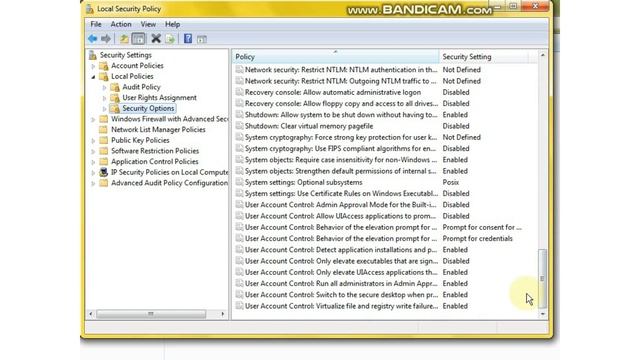Click the Back arrow toolbar icon

(x=92, y=39)
